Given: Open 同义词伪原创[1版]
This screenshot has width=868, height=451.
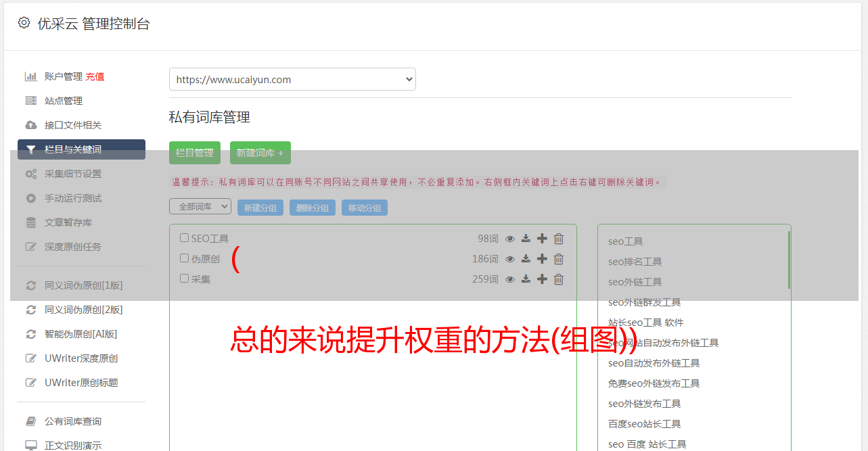Looking at the screenshot, I should click(84, 285).
